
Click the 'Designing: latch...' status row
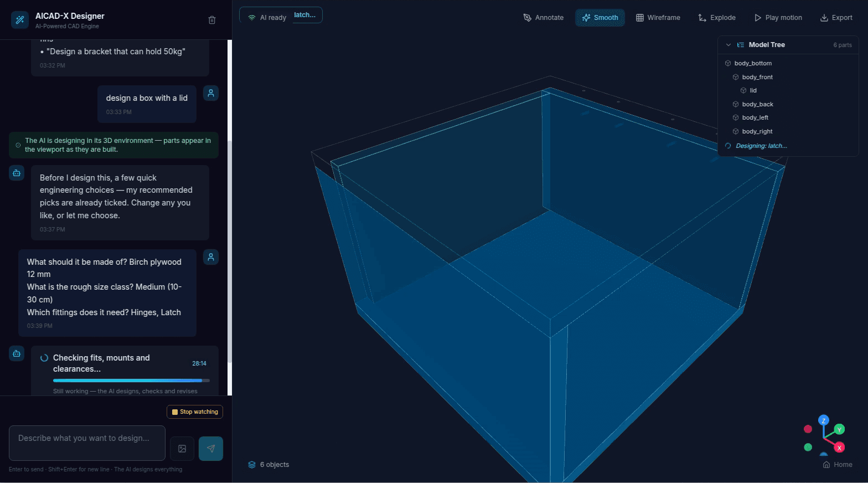click(788, 146)
